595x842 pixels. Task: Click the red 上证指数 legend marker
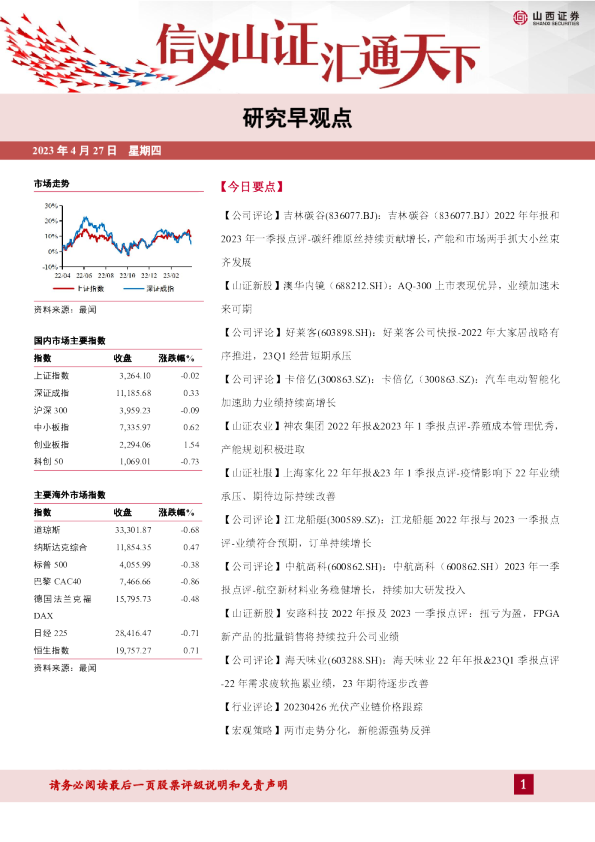[x=64, y=289]
